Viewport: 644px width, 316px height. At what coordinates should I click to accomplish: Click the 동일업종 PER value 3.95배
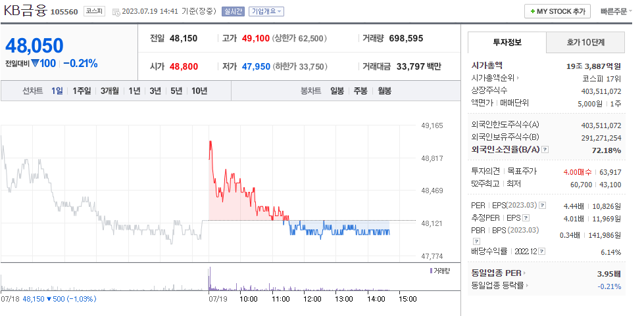tap(609, 274)
